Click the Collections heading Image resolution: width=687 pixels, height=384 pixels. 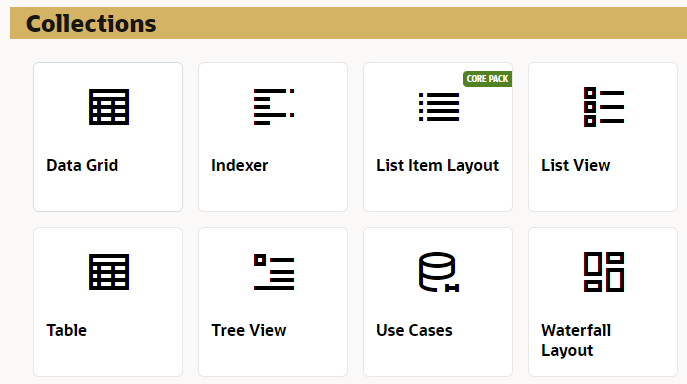[91, 24]
